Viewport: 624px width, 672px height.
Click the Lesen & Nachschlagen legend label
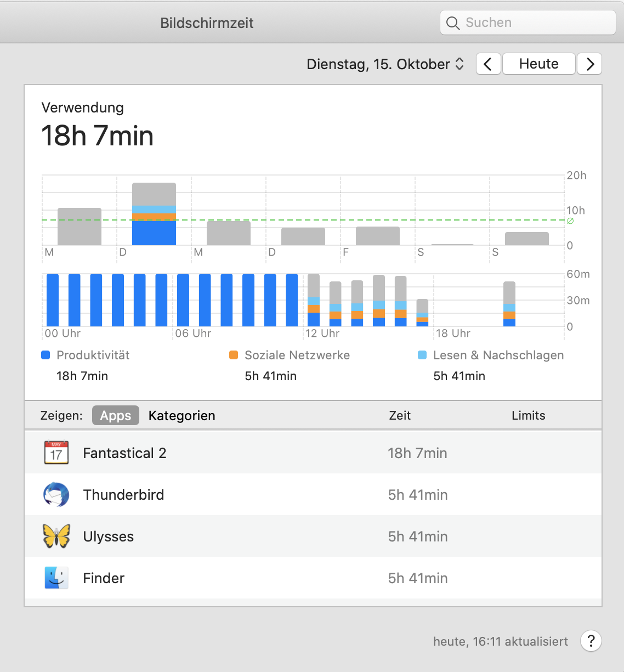pos(498,355)
